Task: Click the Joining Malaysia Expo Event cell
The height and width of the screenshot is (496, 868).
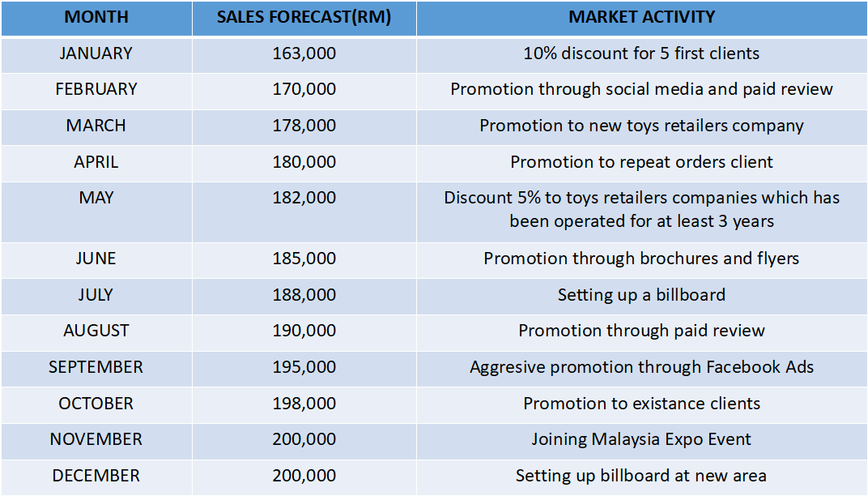Action: pyautogui.click(x=641, y=439)
